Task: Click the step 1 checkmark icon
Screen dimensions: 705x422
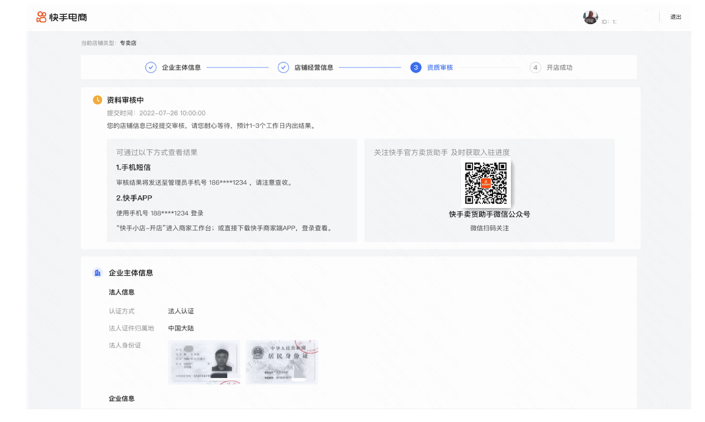Action: [151, 68]
